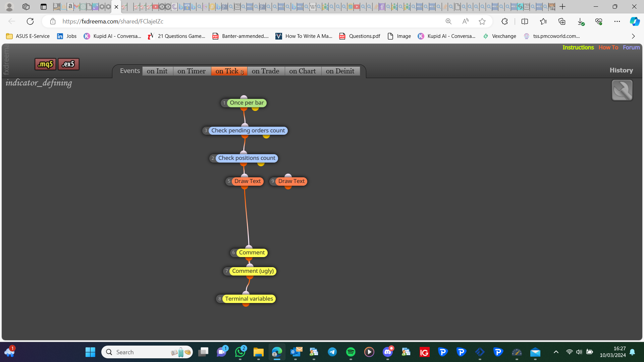Open the on Chart event tab
The width and height of the screenshot is (644, 362).
click(x=303, y=71)
